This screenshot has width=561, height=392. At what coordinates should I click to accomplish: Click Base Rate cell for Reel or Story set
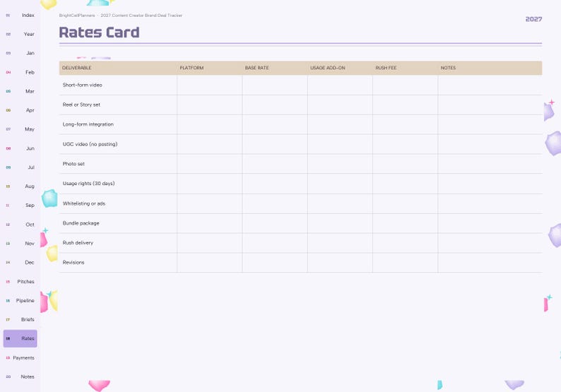[275, 105]
